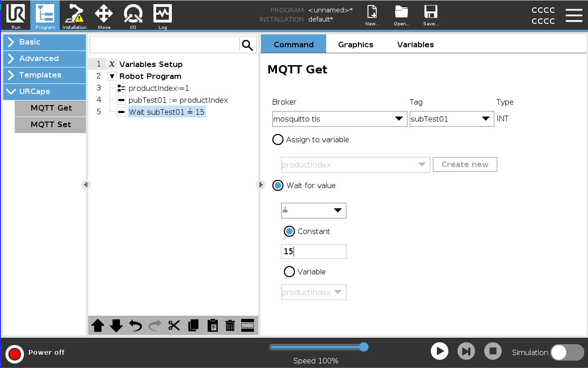Open the Installation tab icon
The width and height of the screenshot is (588, 368).
[x=74, y=16]
